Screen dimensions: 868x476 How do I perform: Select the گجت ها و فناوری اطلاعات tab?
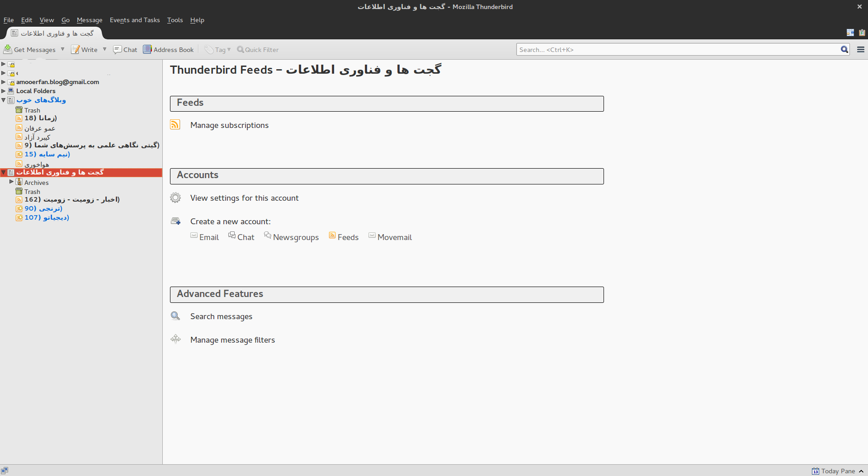pos(53,33)
